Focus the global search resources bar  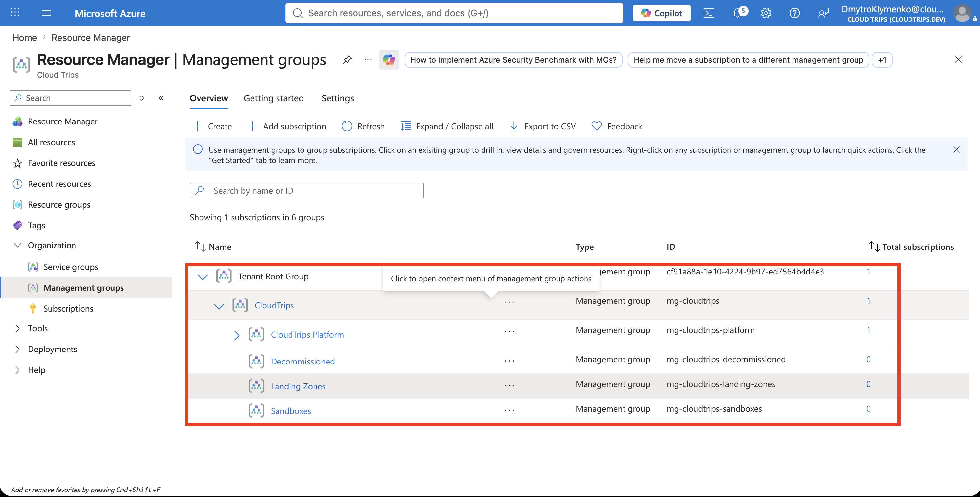[454, 13]
